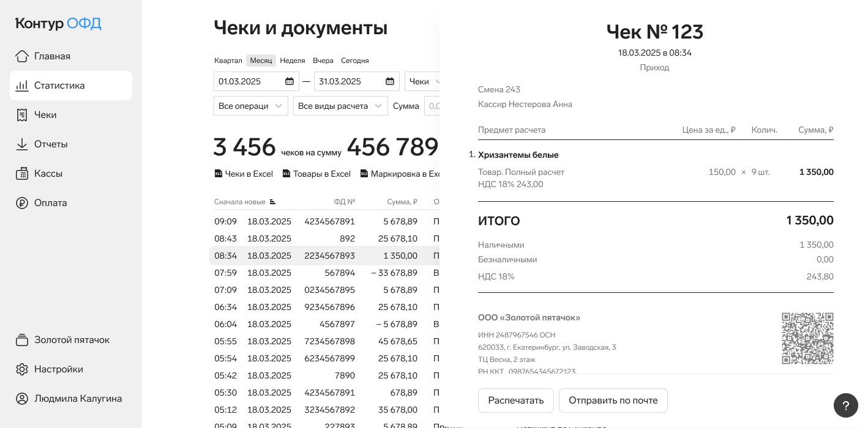Click the Статистика bar chart icon
This screenshot has width=868, height=428.
click(x=22, y=86)
